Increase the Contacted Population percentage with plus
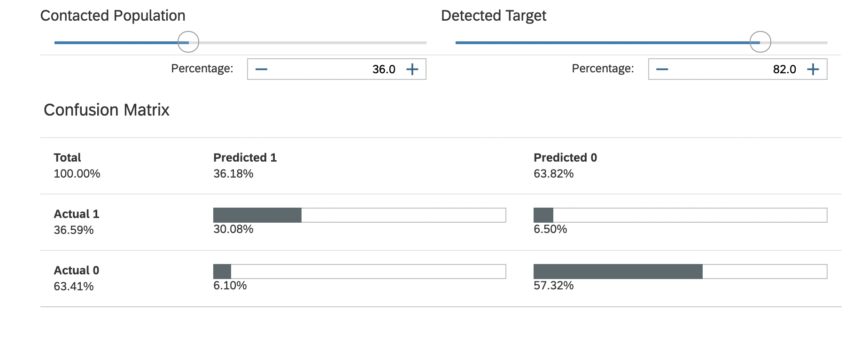 click(x=412, y=70)
